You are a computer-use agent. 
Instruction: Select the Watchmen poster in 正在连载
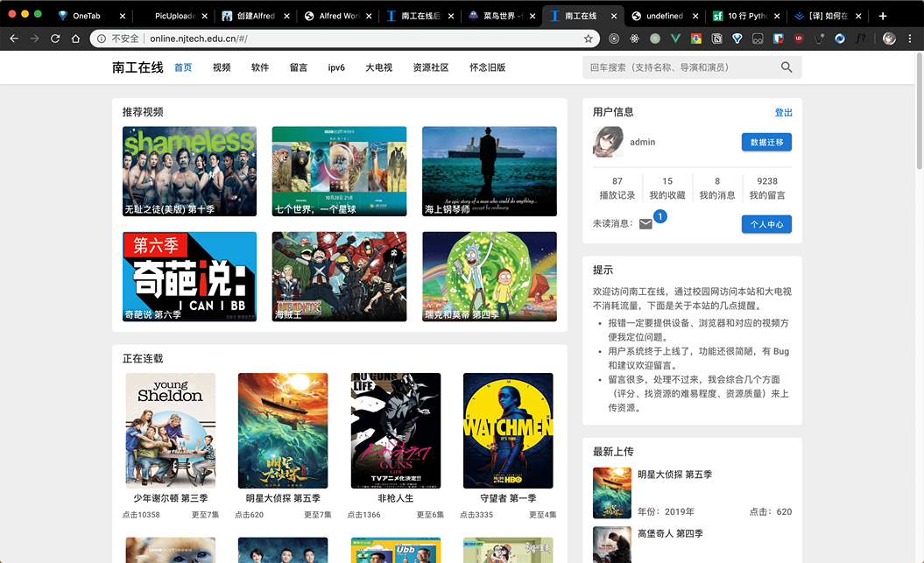(x=508, y=430)
